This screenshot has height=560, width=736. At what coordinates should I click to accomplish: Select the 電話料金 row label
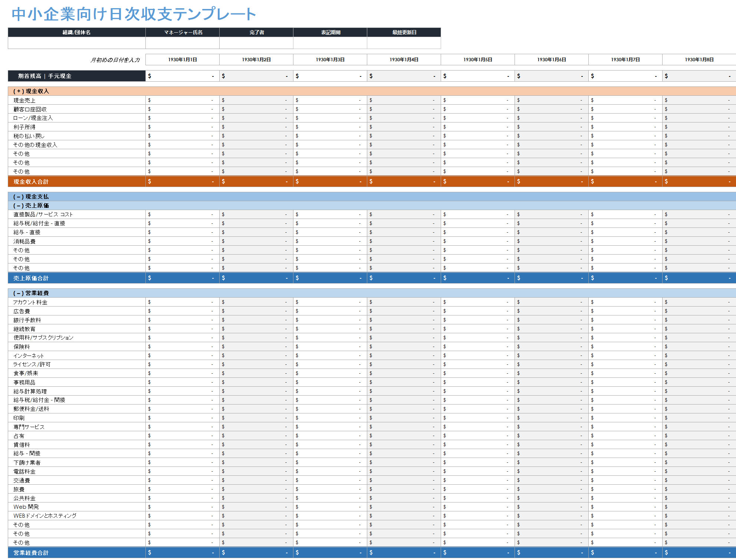pos(77,471)
